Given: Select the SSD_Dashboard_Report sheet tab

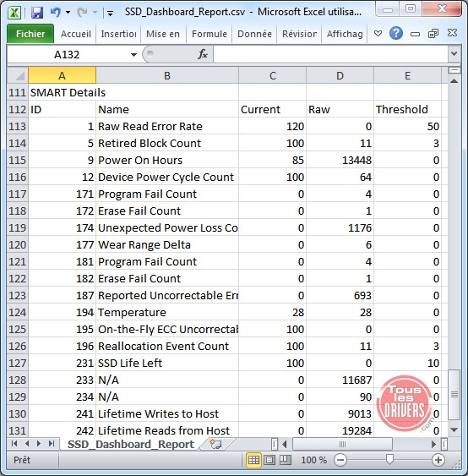Looking at the screenshot, I should coord(131,444).
